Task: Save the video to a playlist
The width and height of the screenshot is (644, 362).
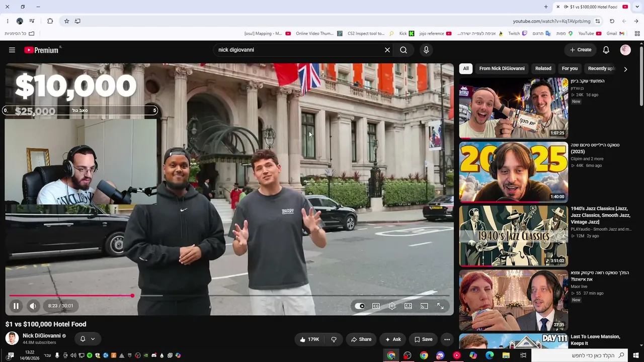Action: click(x=423, y=339)
